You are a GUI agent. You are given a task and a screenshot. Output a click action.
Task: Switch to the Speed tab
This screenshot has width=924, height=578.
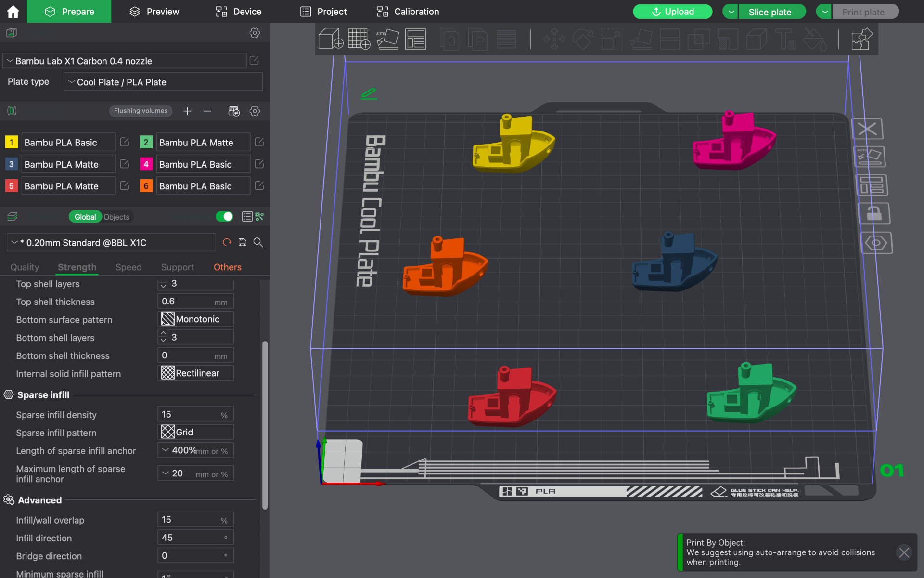128,267
